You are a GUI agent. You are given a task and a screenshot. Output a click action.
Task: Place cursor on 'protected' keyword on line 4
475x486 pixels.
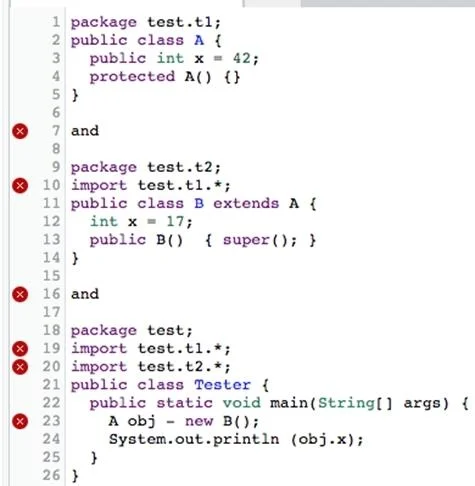click(x=132, y=77)
